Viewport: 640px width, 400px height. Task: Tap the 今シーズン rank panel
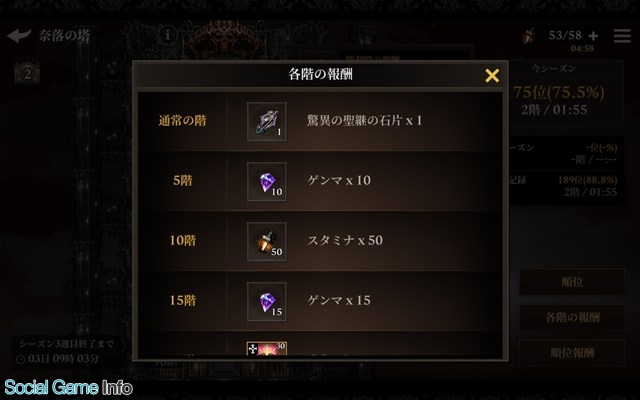(566, 94)
